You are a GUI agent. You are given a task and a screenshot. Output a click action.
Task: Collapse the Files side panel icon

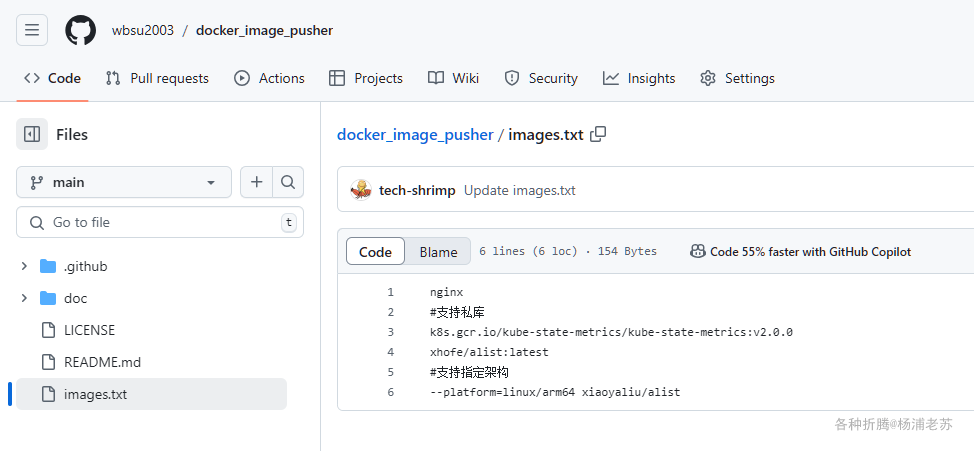[x=32, y=134]
